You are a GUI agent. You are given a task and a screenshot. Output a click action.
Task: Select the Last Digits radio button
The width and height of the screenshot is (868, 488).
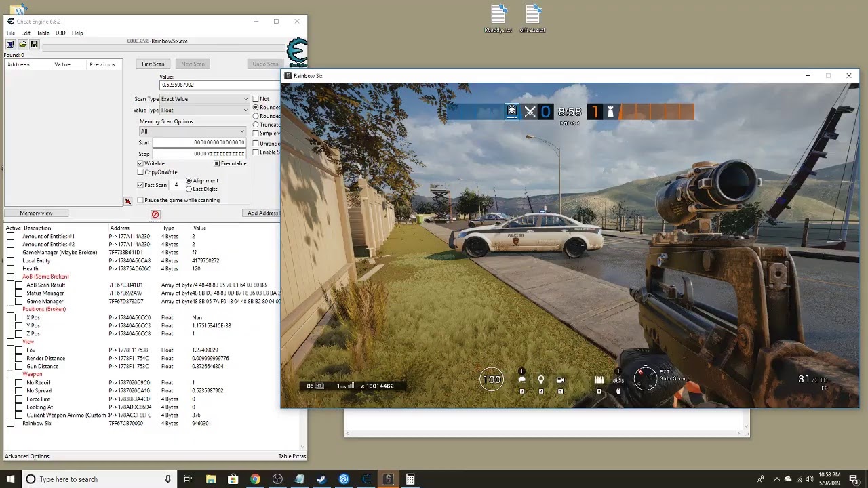point(189,189)
